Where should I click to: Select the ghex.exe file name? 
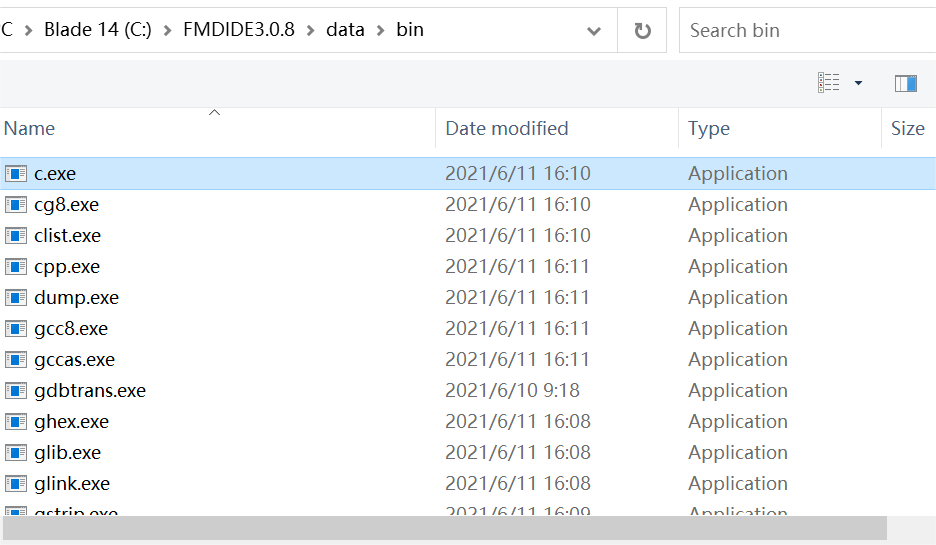(71, 421)
